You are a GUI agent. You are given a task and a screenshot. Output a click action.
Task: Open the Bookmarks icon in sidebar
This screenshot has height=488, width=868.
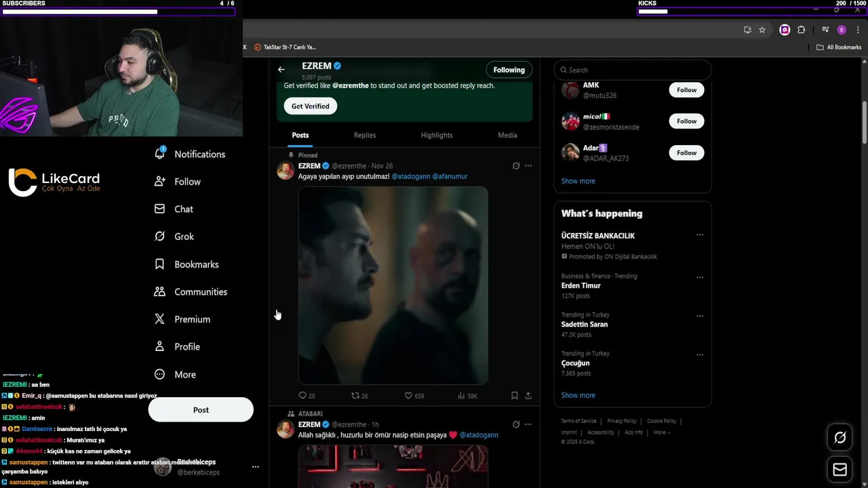160,264
